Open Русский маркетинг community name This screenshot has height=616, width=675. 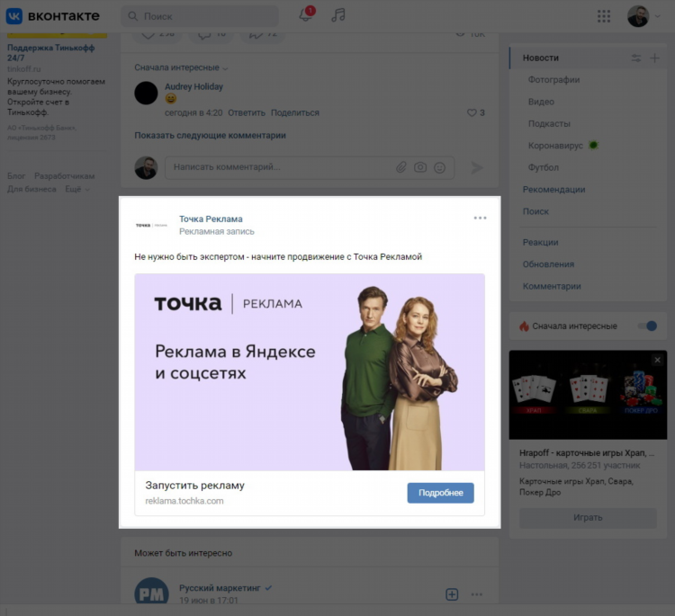click(220, 588)
